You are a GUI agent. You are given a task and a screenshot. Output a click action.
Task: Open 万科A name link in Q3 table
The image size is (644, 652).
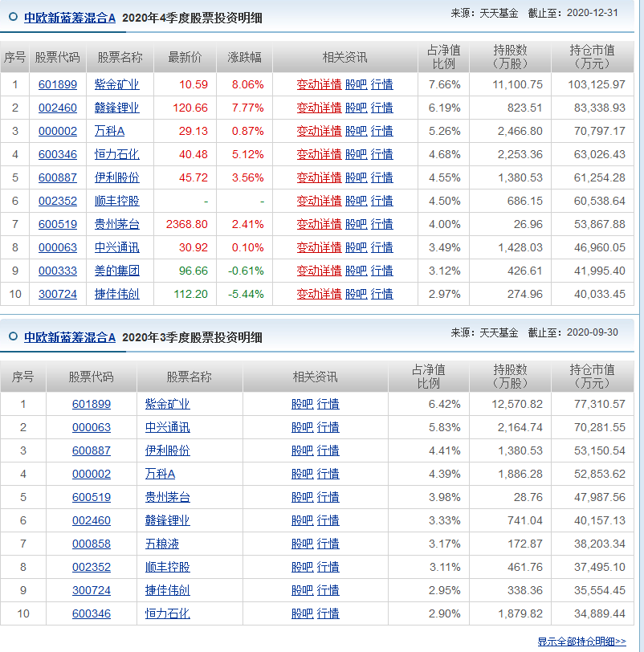160,474
